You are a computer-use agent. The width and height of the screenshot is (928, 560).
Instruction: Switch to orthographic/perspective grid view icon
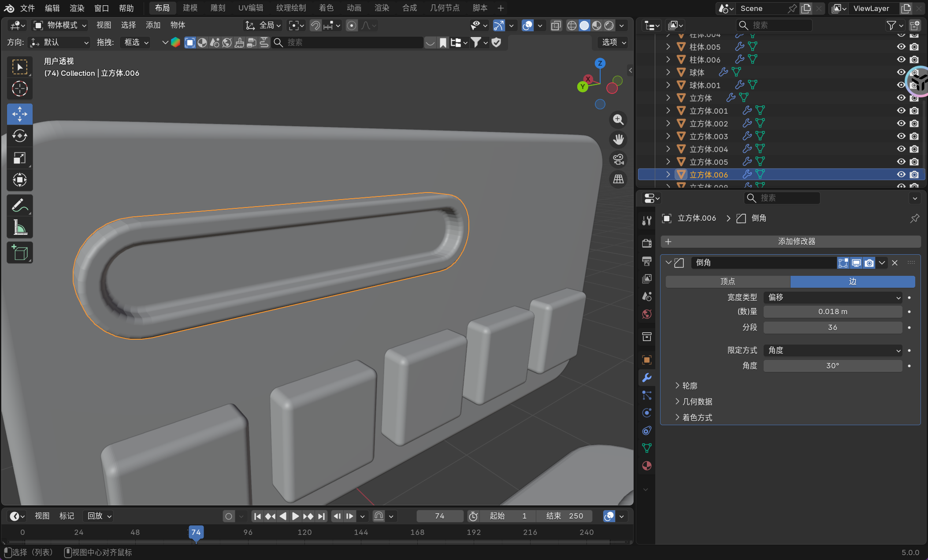pyautogui.click(x=618, y=179)
